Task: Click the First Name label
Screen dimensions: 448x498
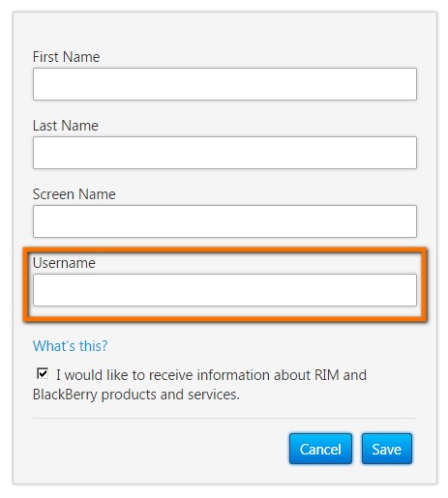Action: tap(66, 57)
